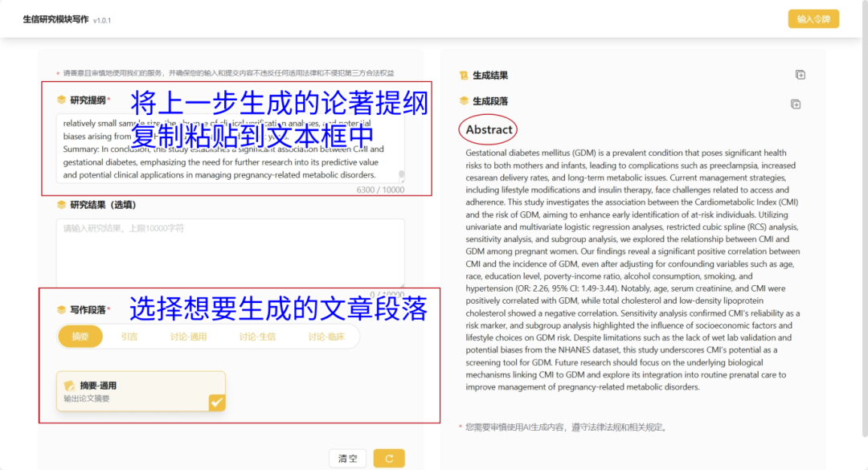This screenshot has height=470, width=868.
Task: Click the 生信研究模块写作 title
Action: (55, 19)
